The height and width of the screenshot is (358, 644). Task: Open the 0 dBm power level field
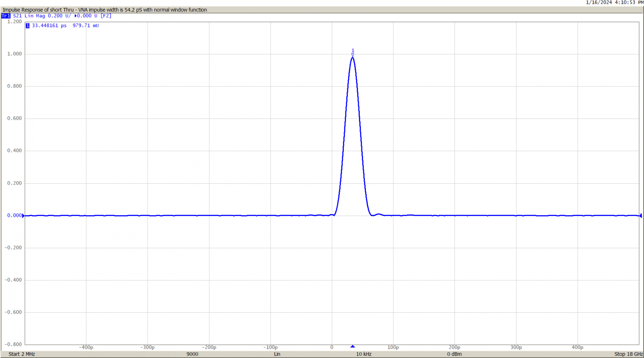(x=454, y=354)
